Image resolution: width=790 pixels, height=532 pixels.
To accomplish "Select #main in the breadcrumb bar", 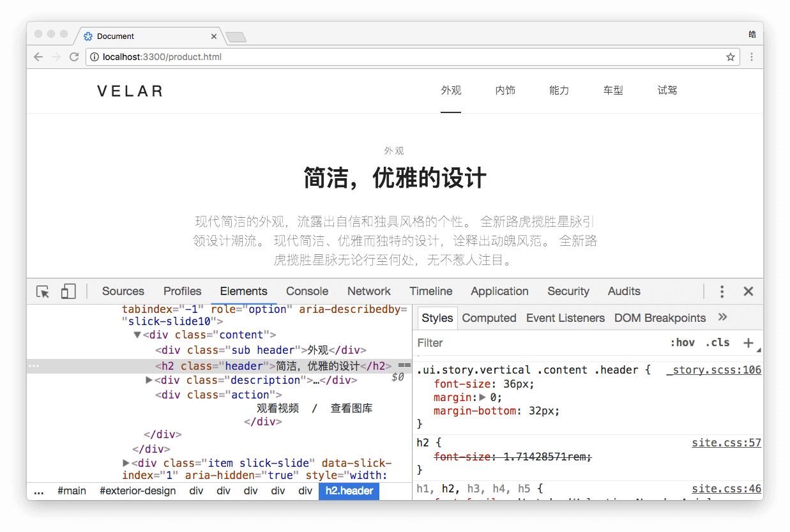I will point(72,491).
